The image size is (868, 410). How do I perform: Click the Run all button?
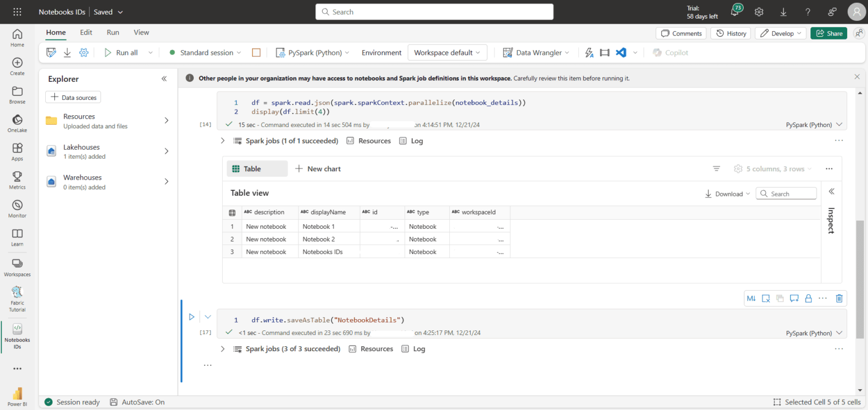(x=121, y=53)
